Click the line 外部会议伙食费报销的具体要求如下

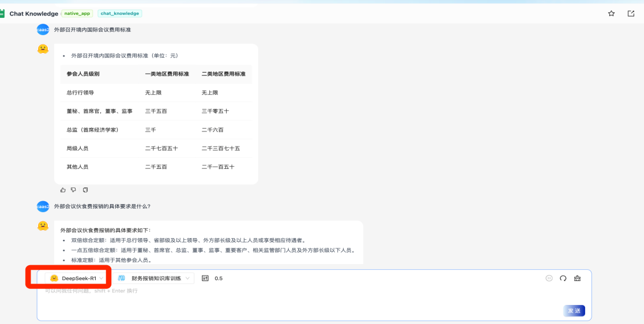tap(106, 230)
